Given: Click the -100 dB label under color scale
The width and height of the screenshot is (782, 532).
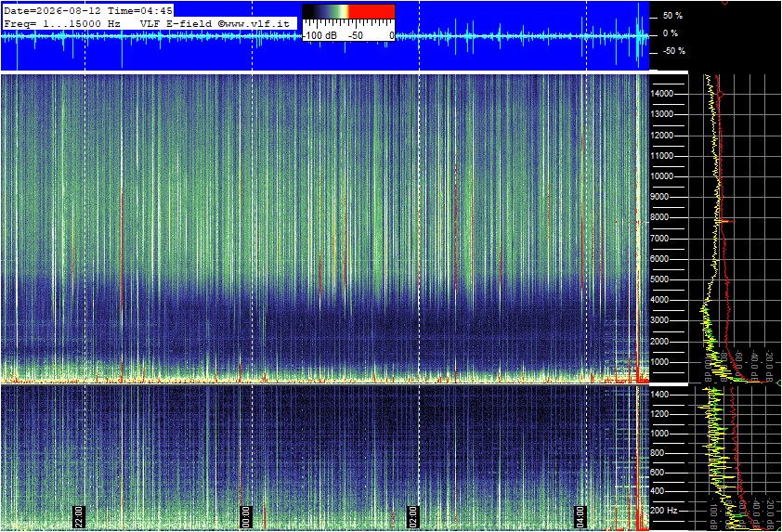Looking at the screenshot, I should 320,36.
